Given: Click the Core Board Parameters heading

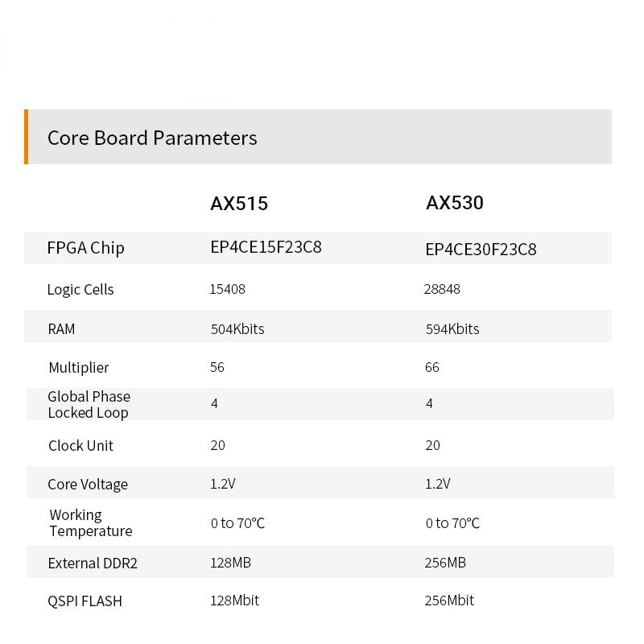Looking at the screenshot, I should [x=152, y=138].
